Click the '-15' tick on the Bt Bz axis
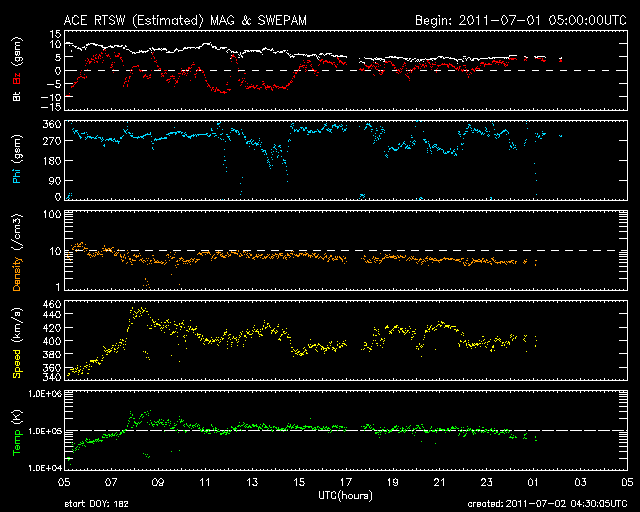 [x=51, y=107]
